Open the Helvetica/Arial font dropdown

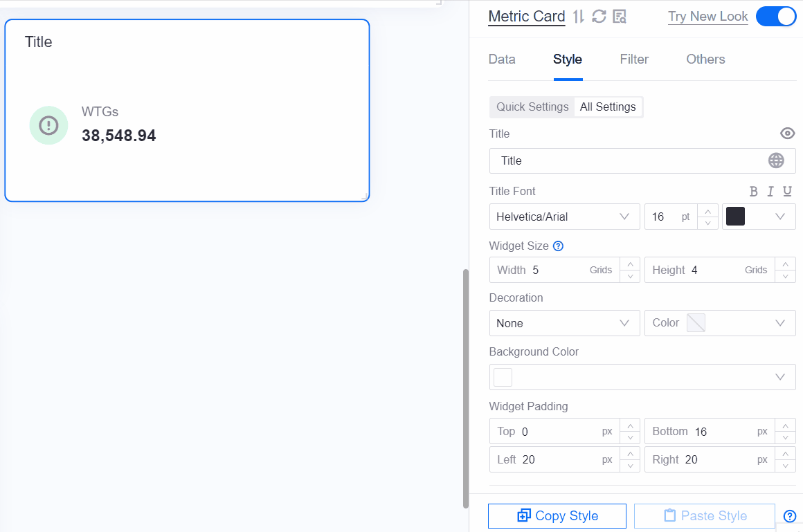[x=564, y=217]
